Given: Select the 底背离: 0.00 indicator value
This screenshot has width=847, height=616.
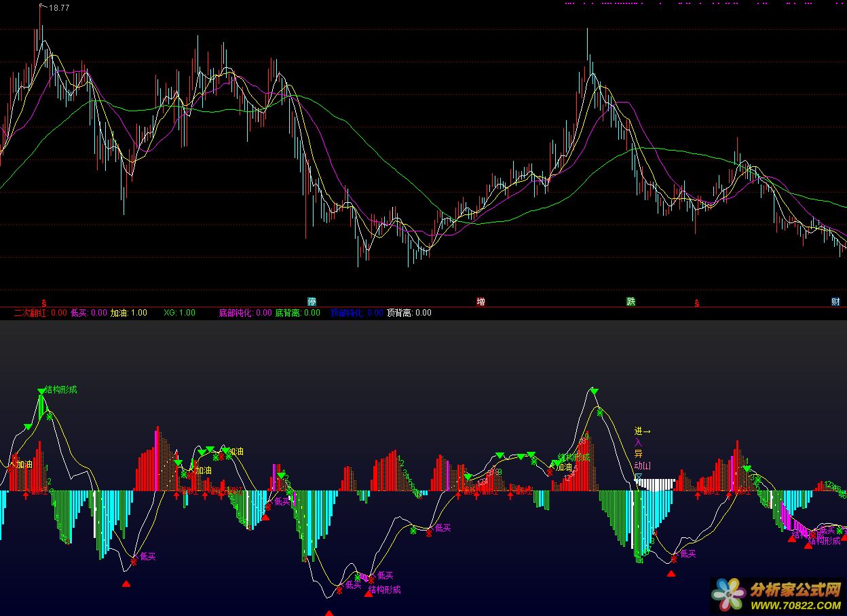Looking at the screenshot, I should click(297, 313).
